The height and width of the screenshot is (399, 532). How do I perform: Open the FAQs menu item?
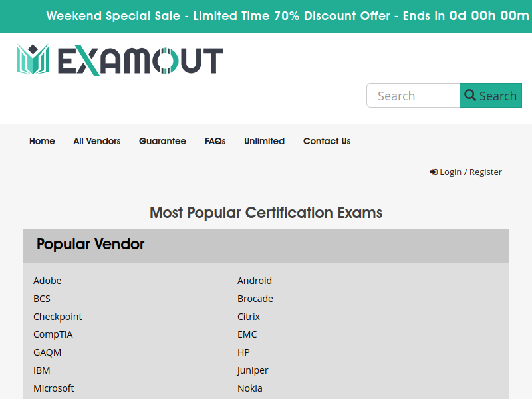(215, 141)
